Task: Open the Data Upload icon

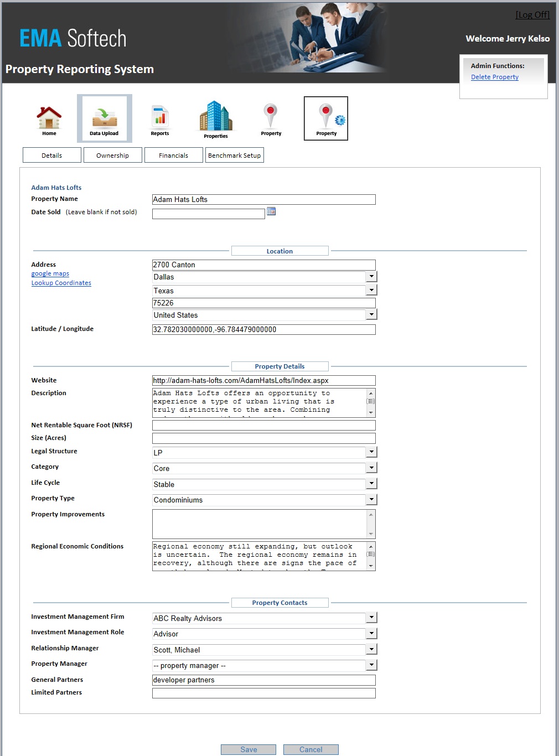Action: point(104,118)
